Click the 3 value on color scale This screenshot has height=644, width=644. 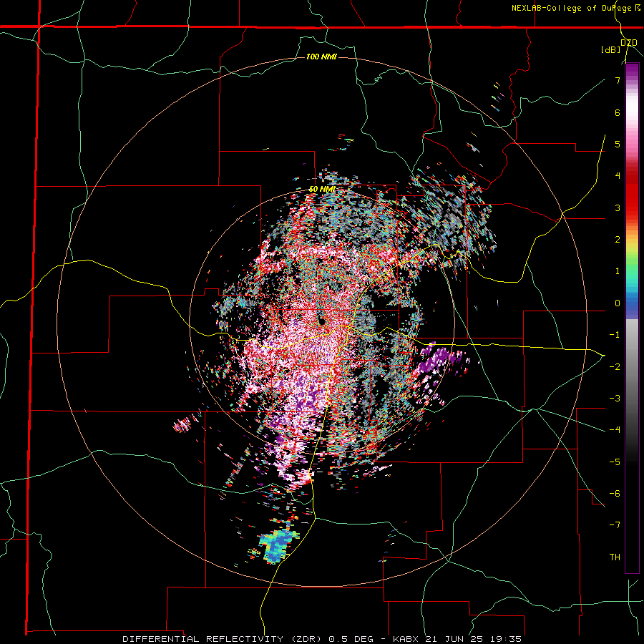click(618, 208)
